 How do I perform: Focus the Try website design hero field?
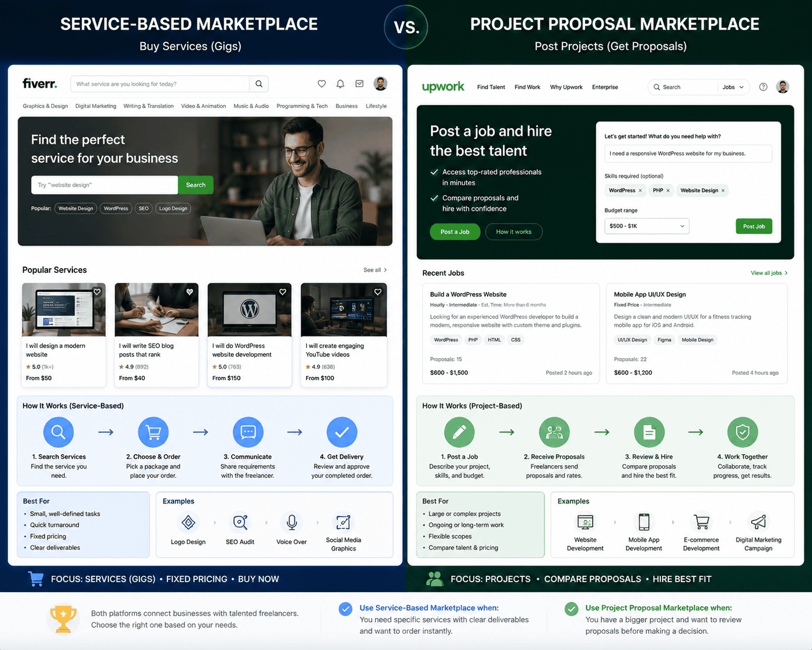[104, 185]
